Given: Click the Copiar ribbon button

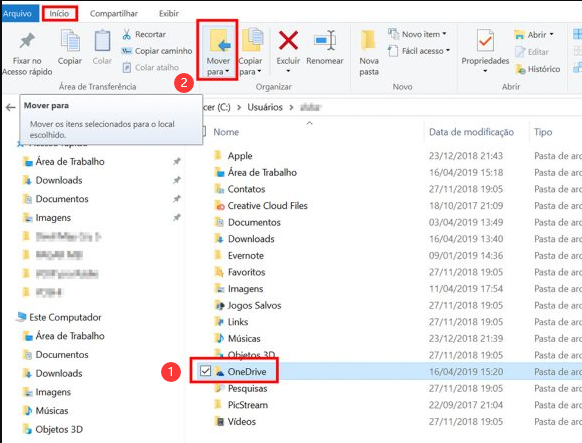Looking at the screenshot, I should click(x=70, y=47).
